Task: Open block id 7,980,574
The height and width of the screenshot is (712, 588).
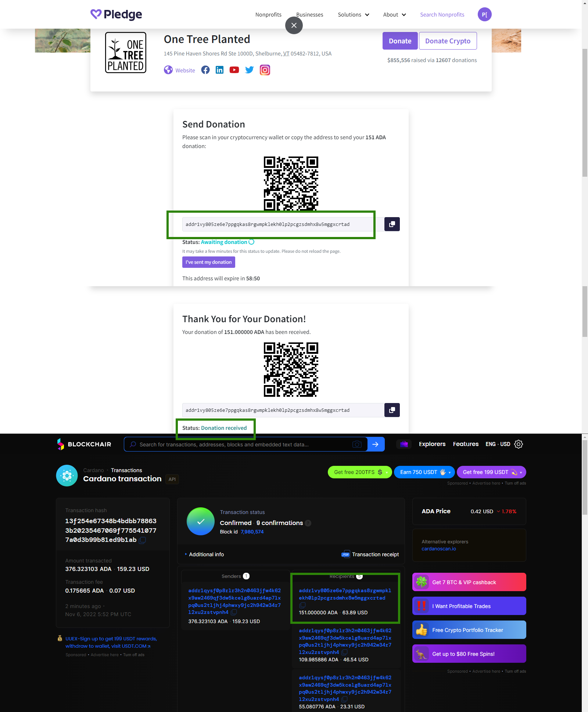Action: (x=252, y=532)
